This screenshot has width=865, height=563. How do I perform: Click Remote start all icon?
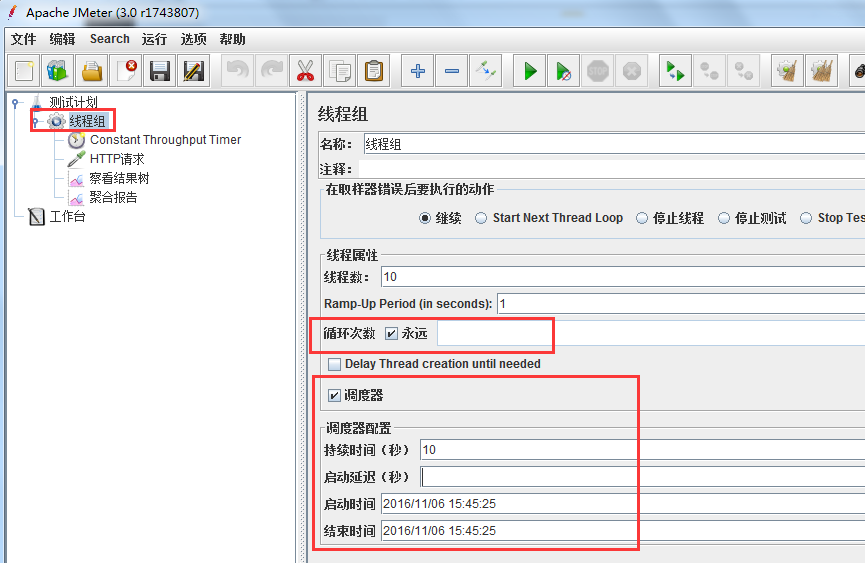coord(676,71)
